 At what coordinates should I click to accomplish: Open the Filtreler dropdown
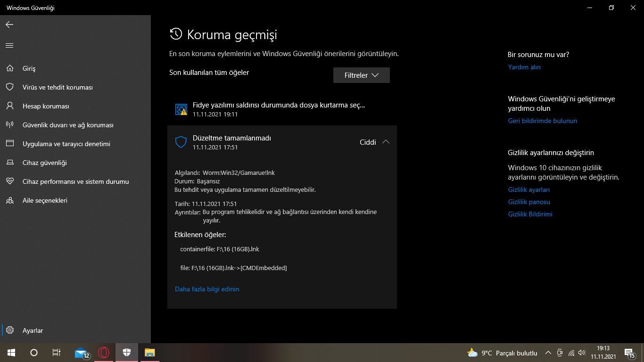(x=362, y=75)
